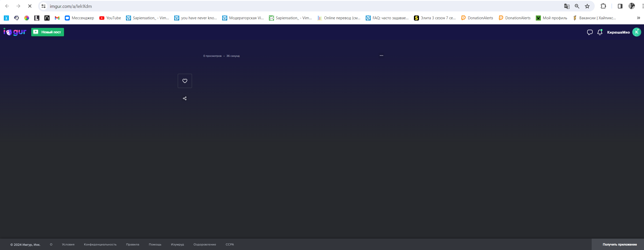Click the green Новый пост button
This screenshot has width=644, height=250.
pyautogui.click(x=47, y=32)
